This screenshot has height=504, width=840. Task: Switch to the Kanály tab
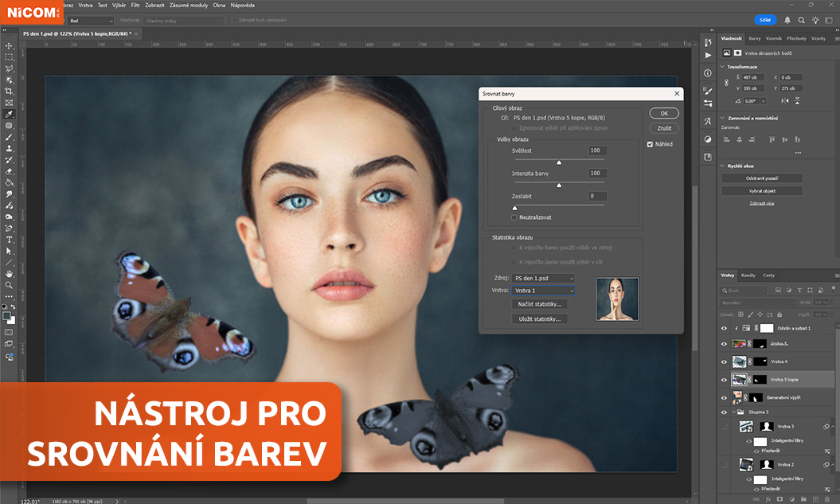[x=748, y=275]
